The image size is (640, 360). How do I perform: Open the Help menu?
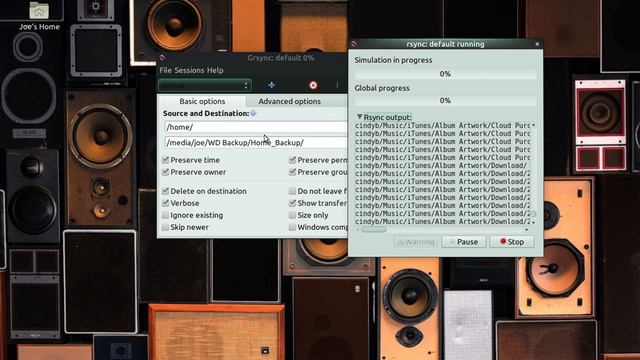click(x=215, y=70)
